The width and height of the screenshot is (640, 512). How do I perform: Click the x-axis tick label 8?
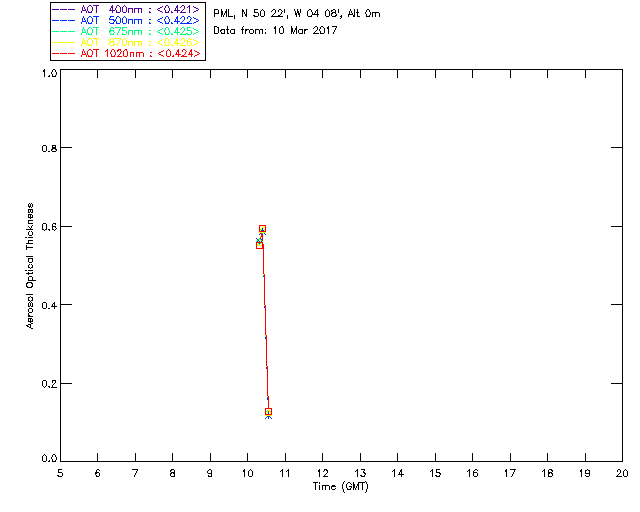[172, 473]
